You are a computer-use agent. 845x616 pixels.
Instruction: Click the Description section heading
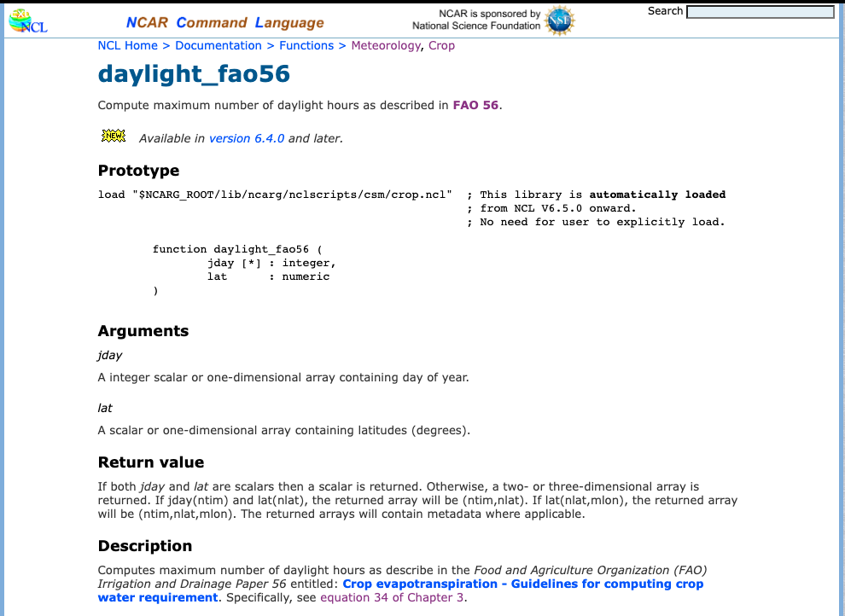tap(145, 546)
